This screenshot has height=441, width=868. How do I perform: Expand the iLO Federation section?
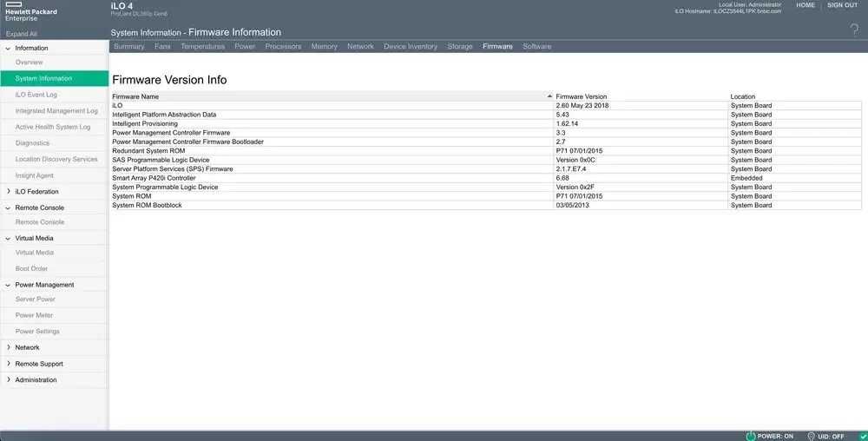(x=8, y=192)
